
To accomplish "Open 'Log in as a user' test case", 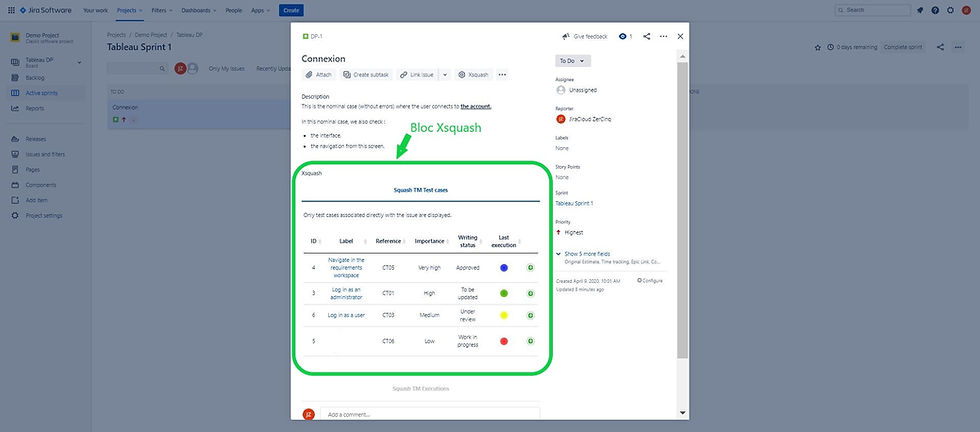I will tap(346, 315).
